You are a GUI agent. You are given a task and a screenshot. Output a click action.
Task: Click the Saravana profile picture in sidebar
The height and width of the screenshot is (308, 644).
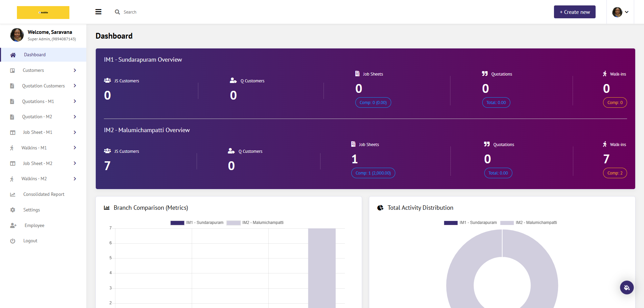point(17,35)
